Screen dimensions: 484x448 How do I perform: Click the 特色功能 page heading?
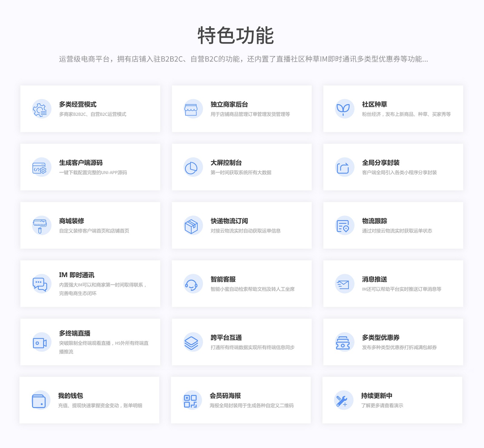236,36
